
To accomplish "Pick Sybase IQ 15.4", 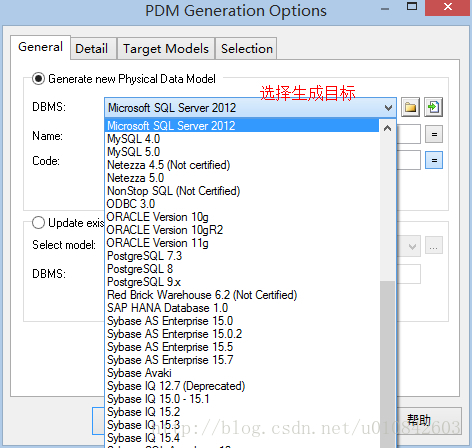I will click(x=242, y=438).
